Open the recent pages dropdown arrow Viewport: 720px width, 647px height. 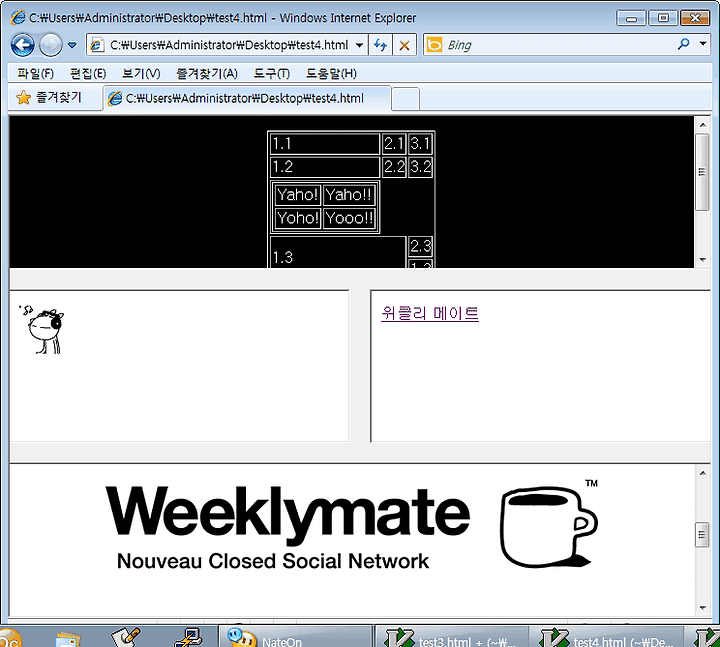[72, 45]
